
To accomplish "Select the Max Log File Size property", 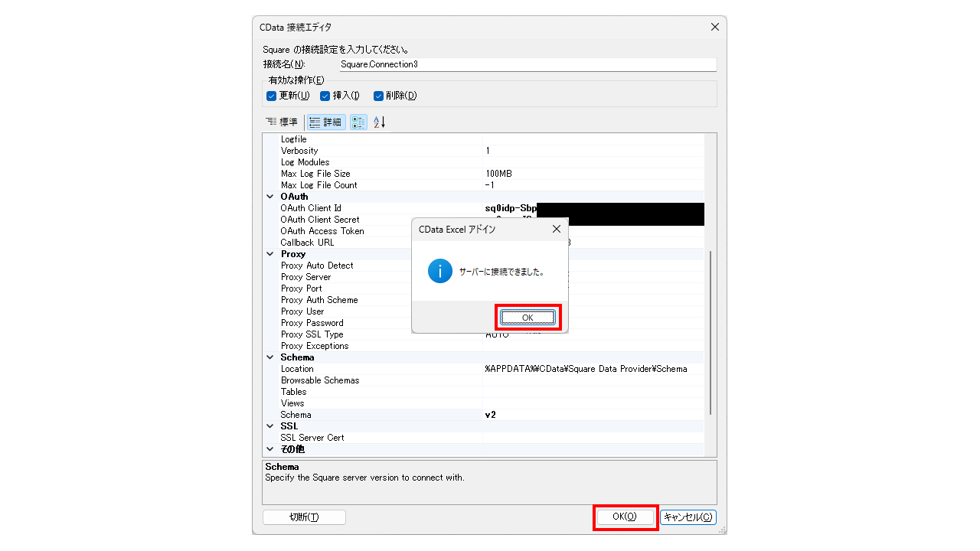I will point(315,174).
